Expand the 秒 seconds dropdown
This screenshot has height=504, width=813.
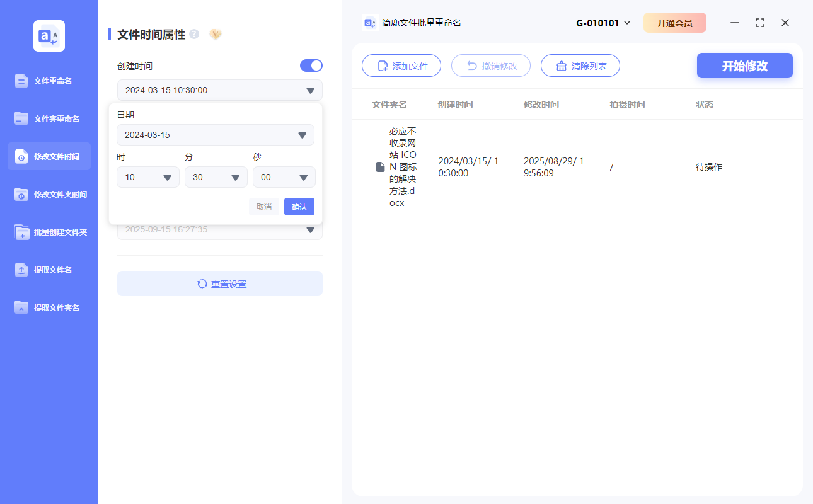284,177
